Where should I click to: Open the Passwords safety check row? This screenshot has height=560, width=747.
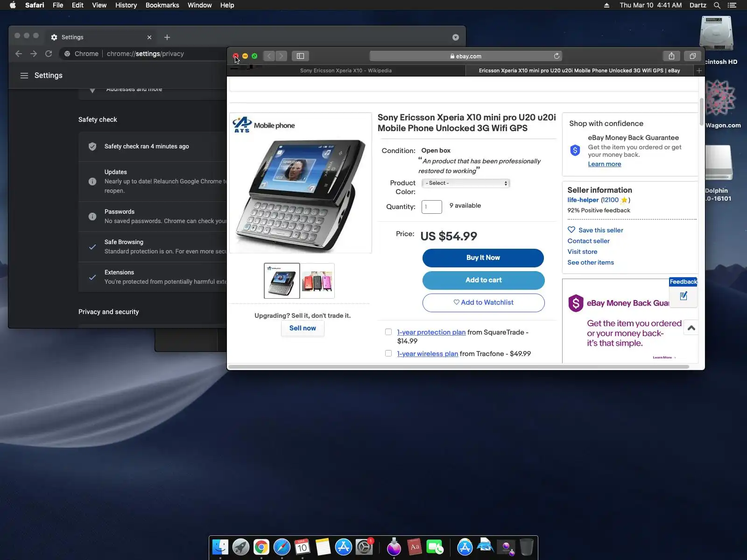click(x=153, y=217)
